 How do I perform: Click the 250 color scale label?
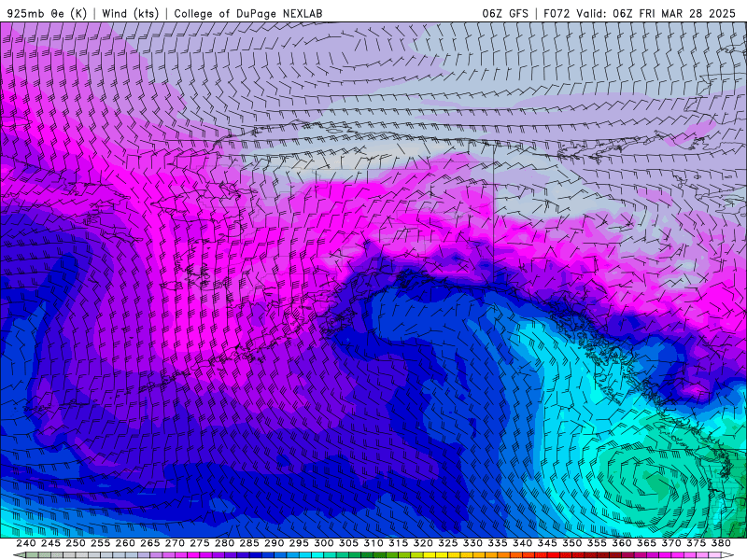click(x=76, y=543)
